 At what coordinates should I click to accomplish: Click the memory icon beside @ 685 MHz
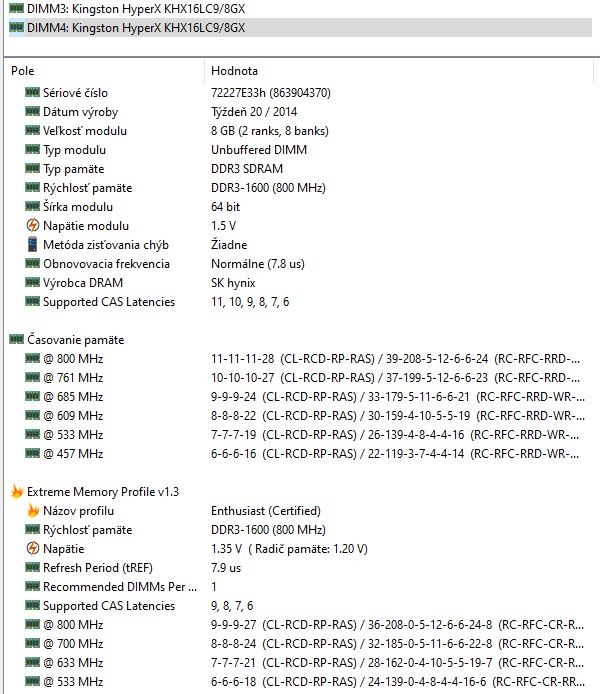(32, 396)
